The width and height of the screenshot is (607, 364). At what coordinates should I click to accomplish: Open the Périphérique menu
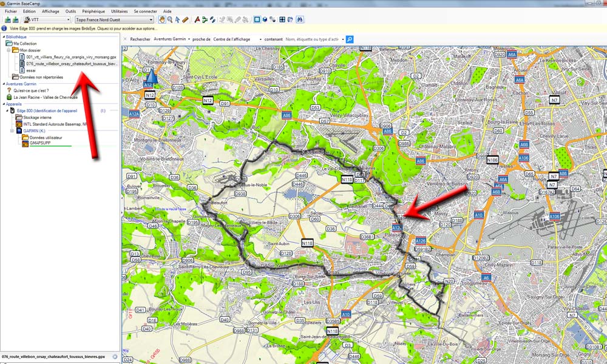point(93,11)
